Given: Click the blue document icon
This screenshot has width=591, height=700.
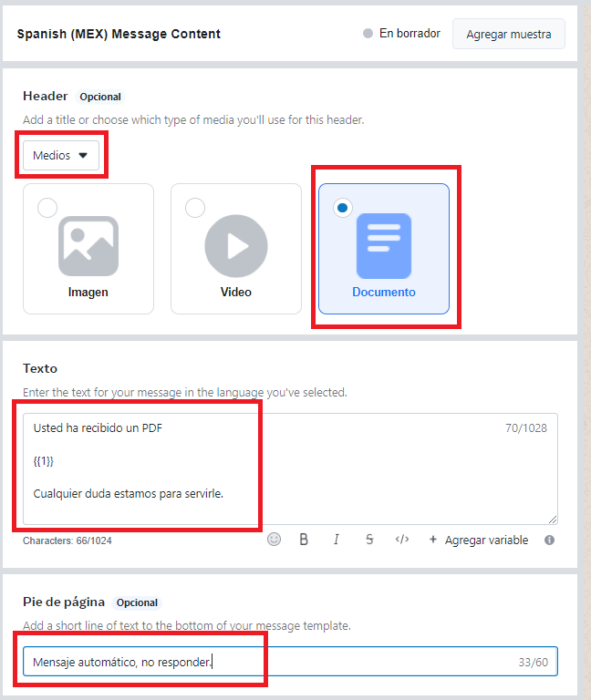Looking at the screenshot, I should (383, 246).
